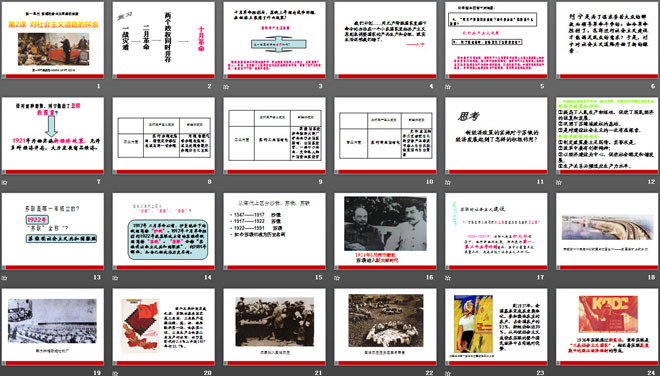The width and height of the screenshot is (660, 376).
Task: Select slide 15 listing 1547–1917 dates
Action: point(274,231)
